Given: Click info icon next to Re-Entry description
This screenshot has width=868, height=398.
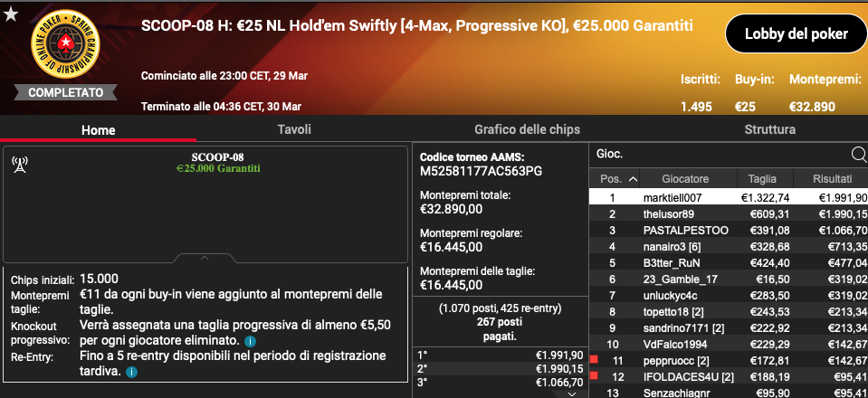Looking at the screenshot, I should click(131, 372).
